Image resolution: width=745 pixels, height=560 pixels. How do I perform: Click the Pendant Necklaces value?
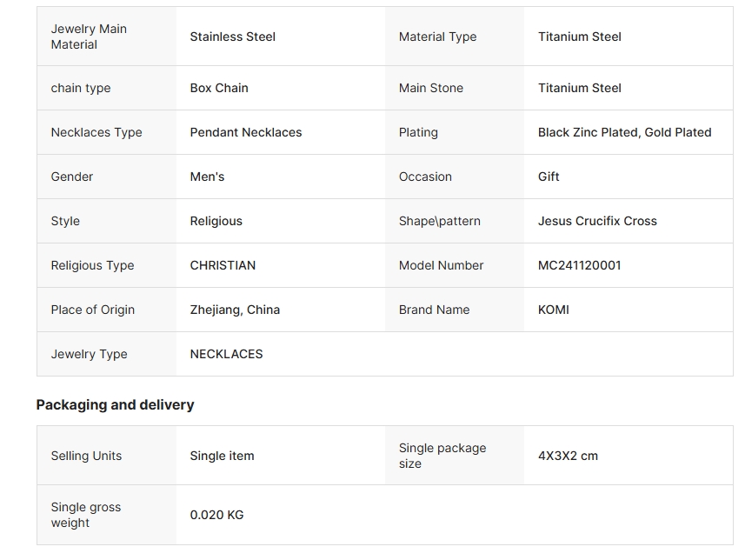[246, 132]
